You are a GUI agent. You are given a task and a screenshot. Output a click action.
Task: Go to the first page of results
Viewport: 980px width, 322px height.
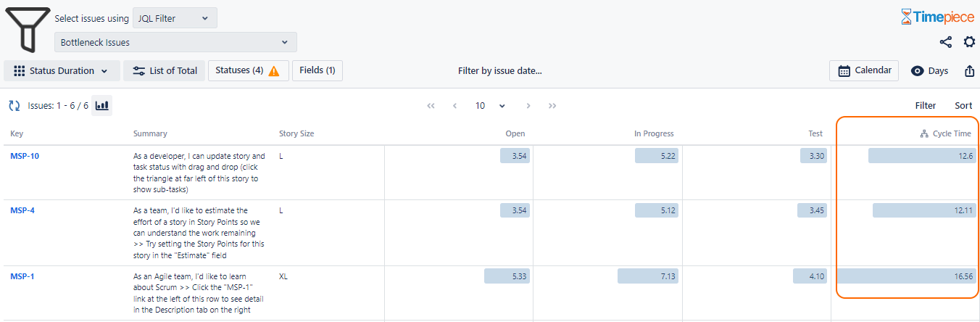point(431,106)
